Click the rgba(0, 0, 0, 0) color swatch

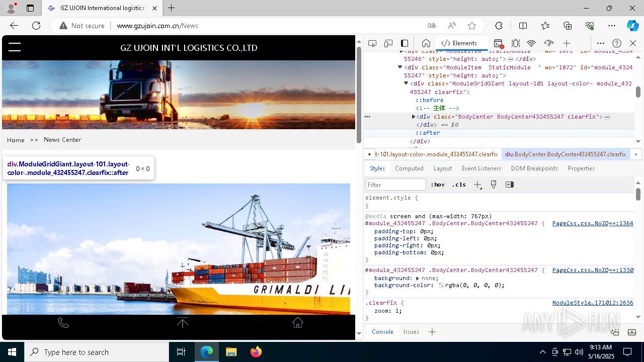click(x=441, y=285)
